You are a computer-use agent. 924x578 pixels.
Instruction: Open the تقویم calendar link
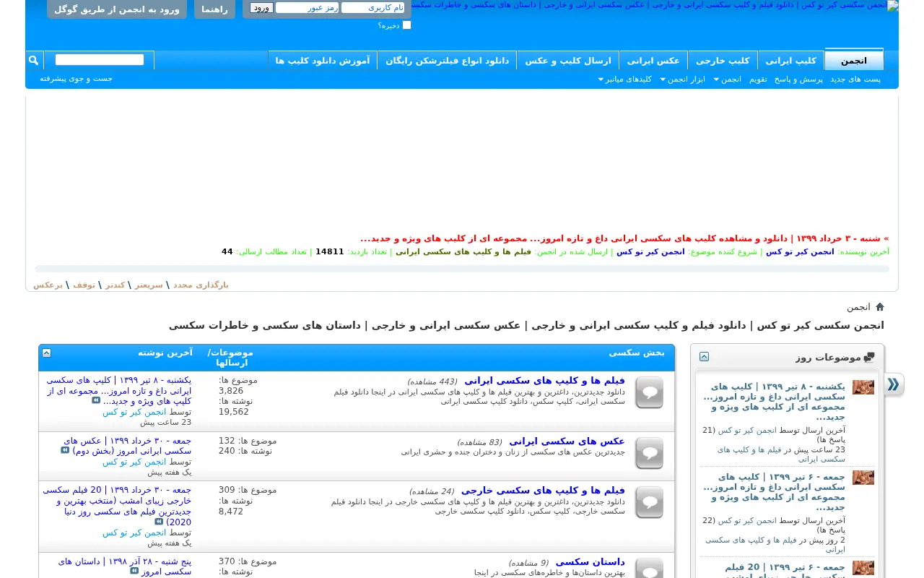758,79
